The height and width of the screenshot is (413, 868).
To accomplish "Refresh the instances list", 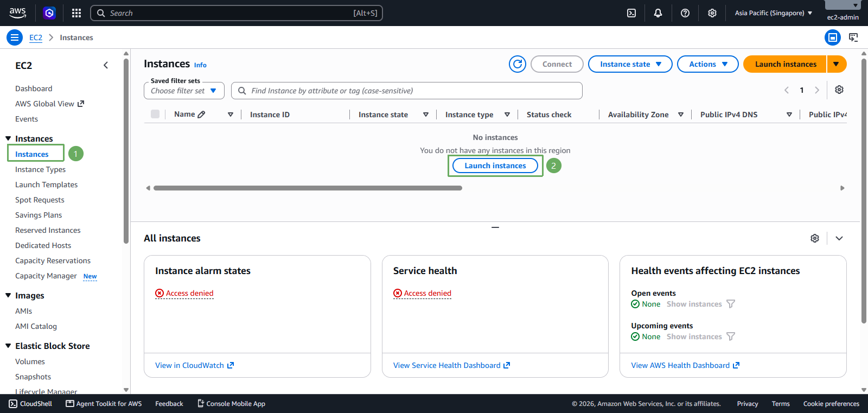I will point(518,64).
